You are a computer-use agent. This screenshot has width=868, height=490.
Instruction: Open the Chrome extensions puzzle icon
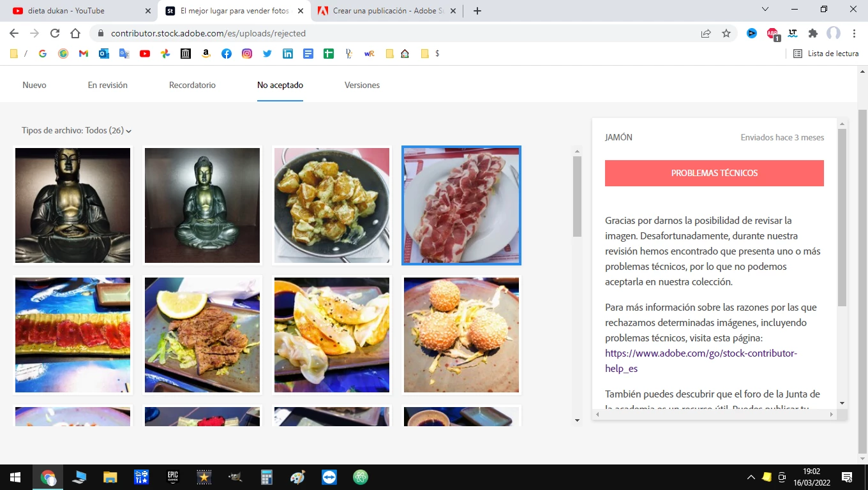pos(813,33)
